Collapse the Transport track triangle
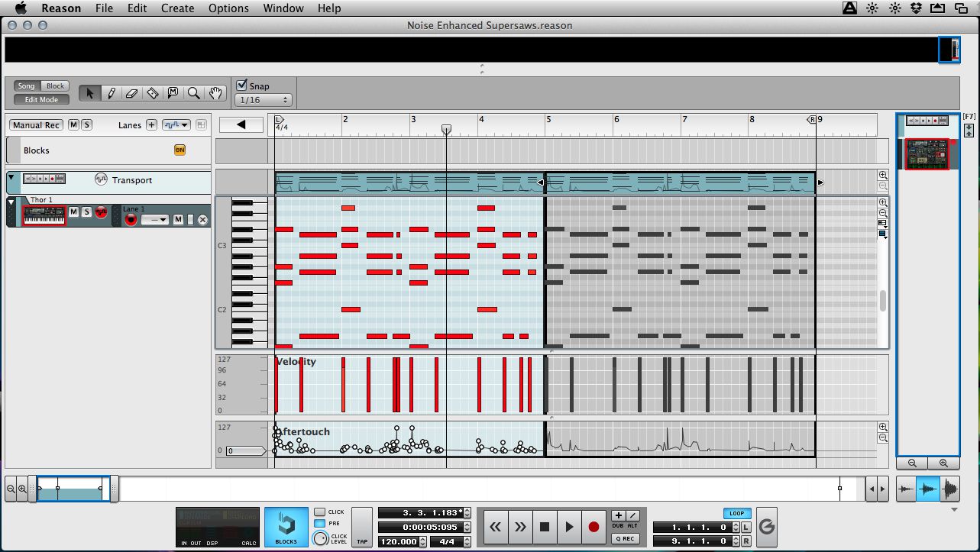Screen dimensions: 980x552 coord(11,178)
